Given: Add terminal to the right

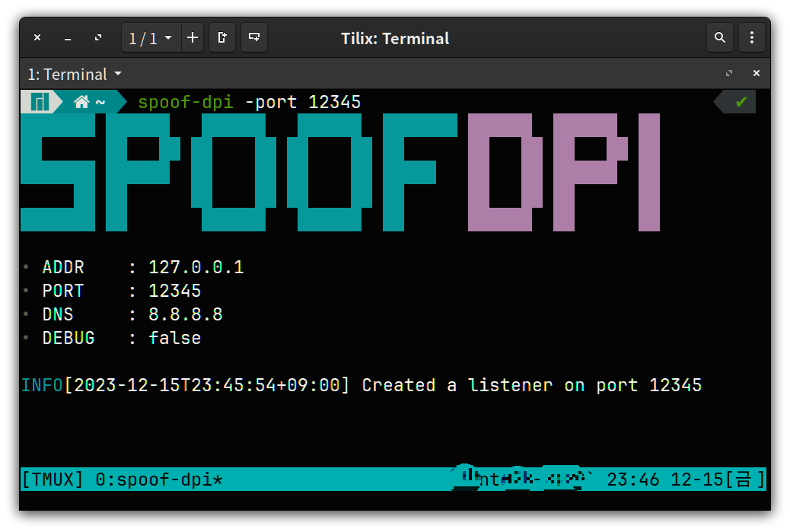Looking at the screenshot, I should click(222, 38).
